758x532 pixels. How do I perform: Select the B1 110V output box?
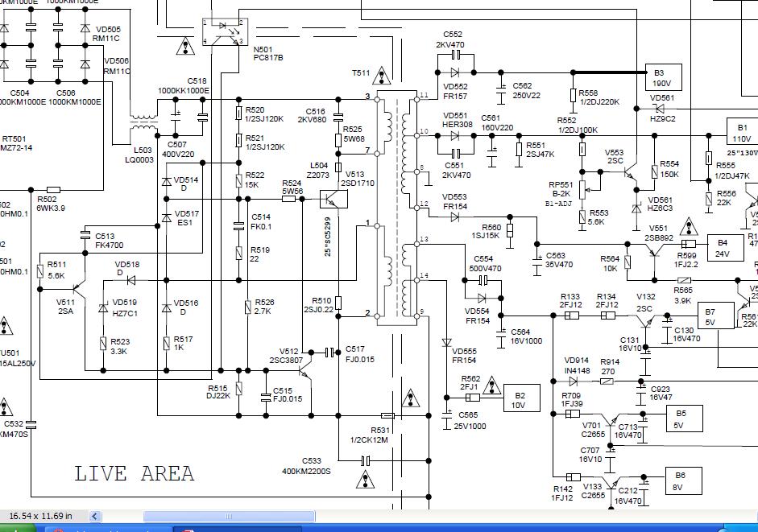click(x=739, y=133)
